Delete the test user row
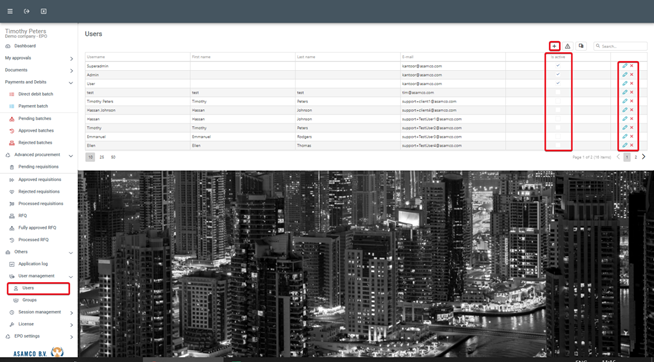 [631, 93]
